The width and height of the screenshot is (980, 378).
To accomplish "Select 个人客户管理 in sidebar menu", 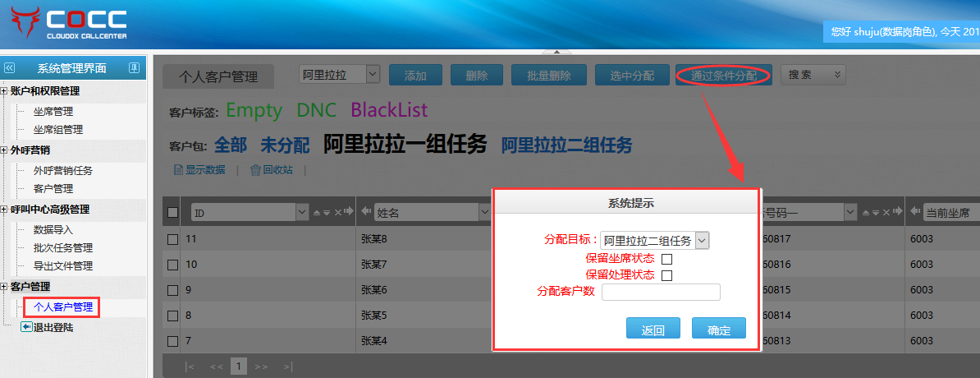I will (x=62, y=307).
